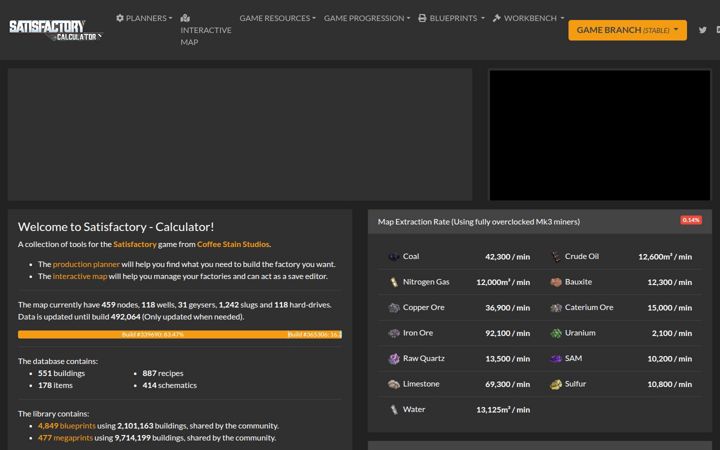Click the Bauxite resource icon

point(556,282)
